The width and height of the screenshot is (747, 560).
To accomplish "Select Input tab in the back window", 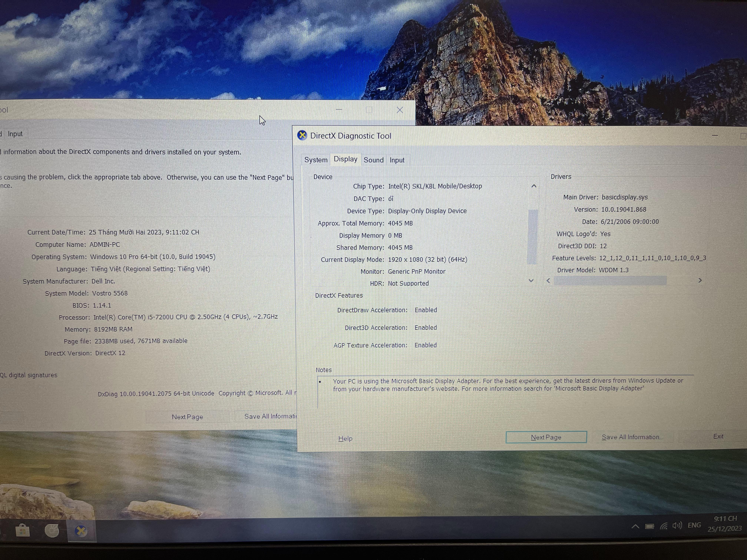I will point(15,134).
